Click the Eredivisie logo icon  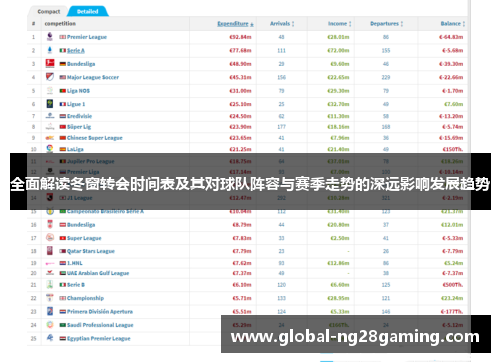[x=50, y=116]
